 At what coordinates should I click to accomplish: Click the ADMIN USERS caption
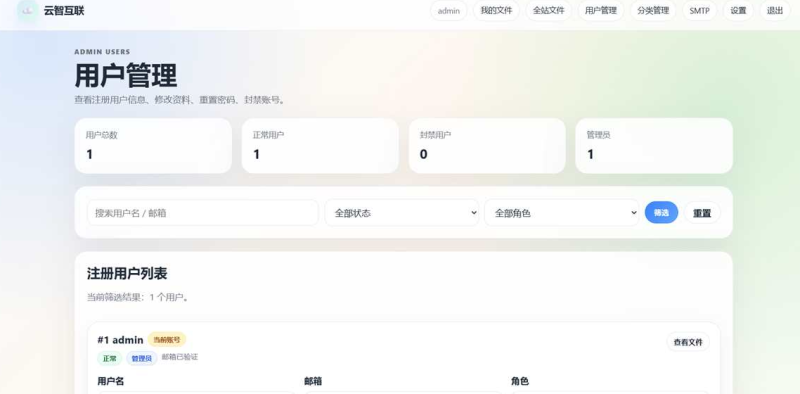tap(102, 52)
